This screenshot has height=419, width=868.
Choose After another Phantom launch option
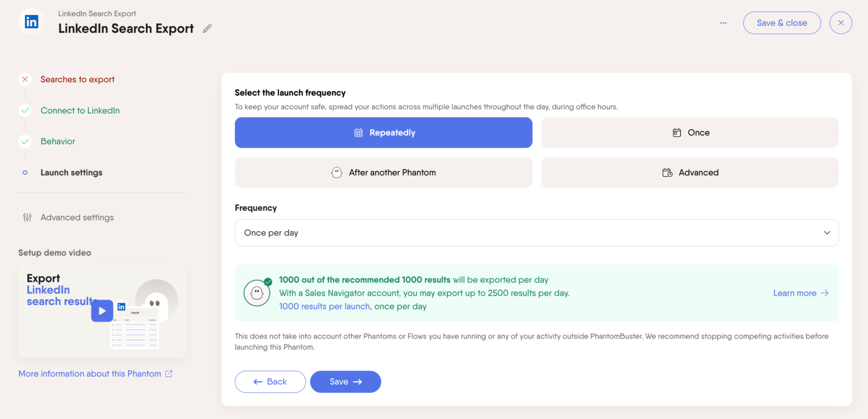(384, 172)
